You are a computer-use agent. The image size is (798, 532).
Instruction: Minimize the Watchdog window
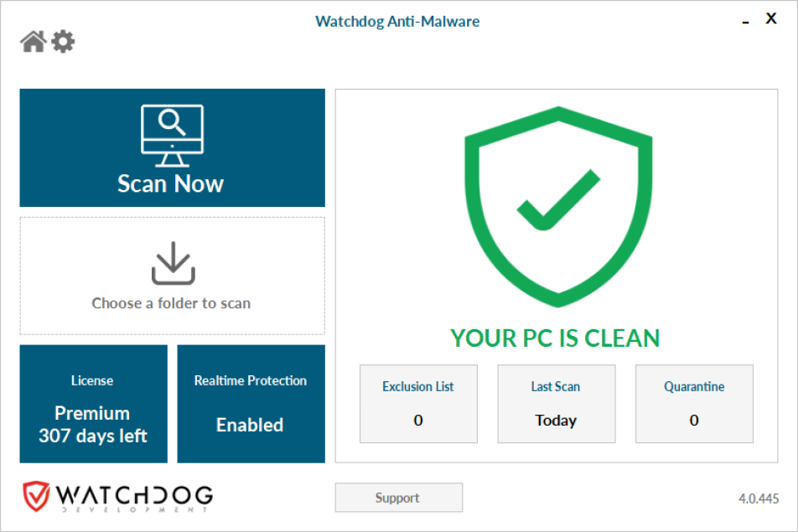point(745,22)
